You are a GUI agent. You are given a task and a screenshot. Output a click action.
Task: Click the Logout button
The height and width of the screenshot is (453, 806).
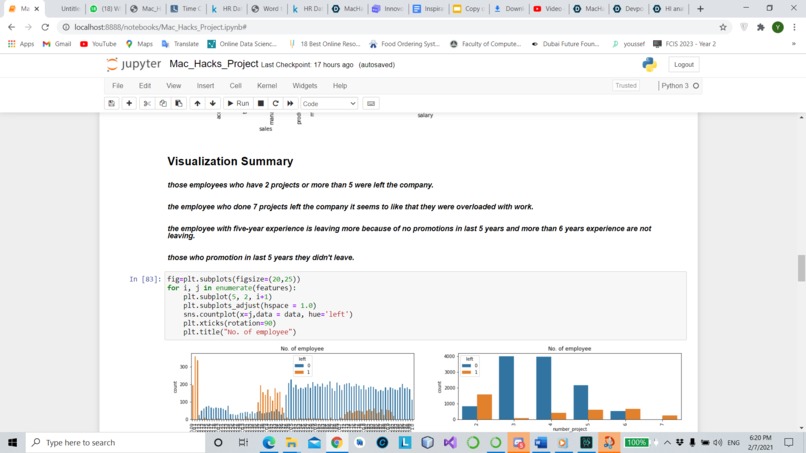click(684, 64)
